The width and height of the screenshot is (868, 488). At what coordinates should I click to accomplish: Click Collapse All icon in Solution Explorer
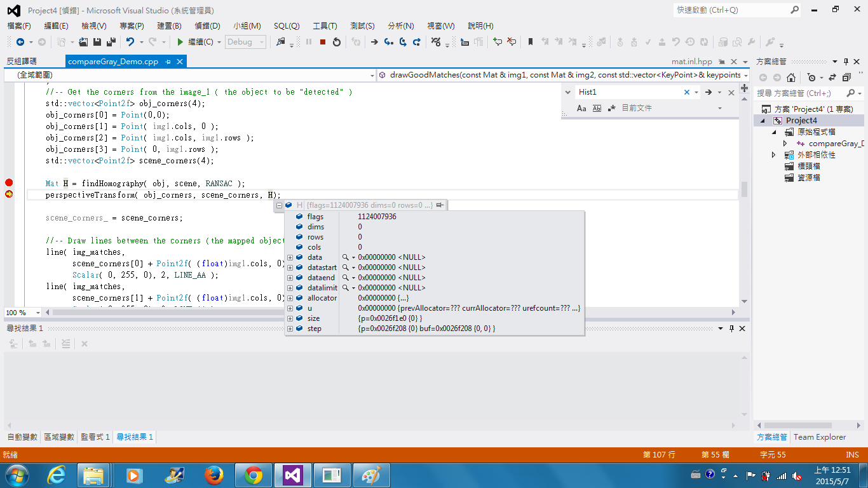[x=846, y=78]
